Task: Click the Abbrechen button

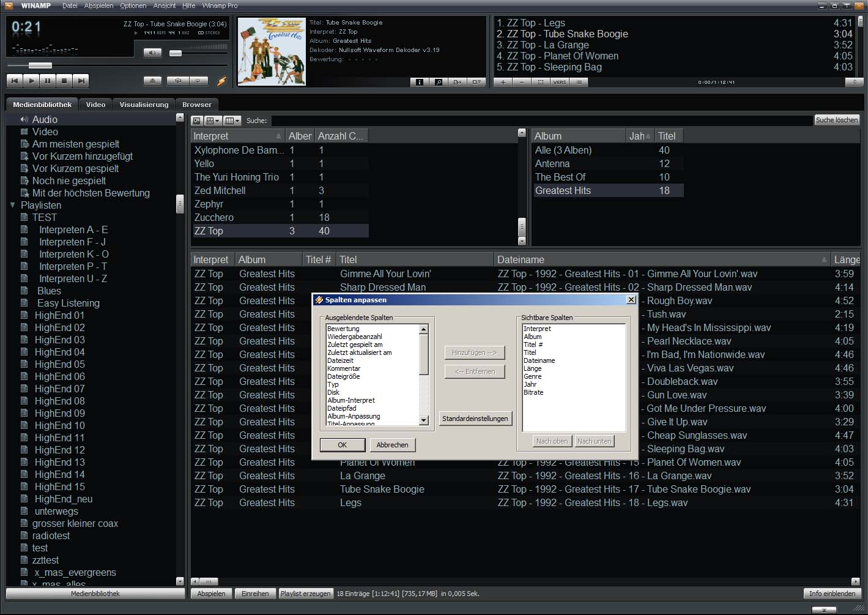Action: pyautogui.click(x=392, y=445)
